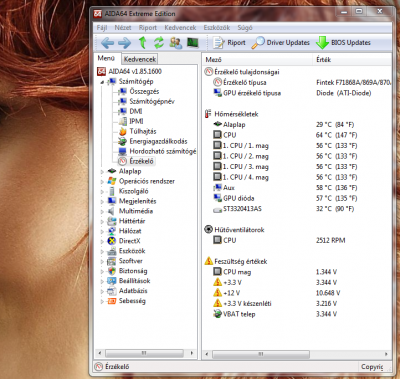The height and width of the screenshot is (379, 400).
Task: Select the CPU mag voltage row
Action: [x=297, y=272]
